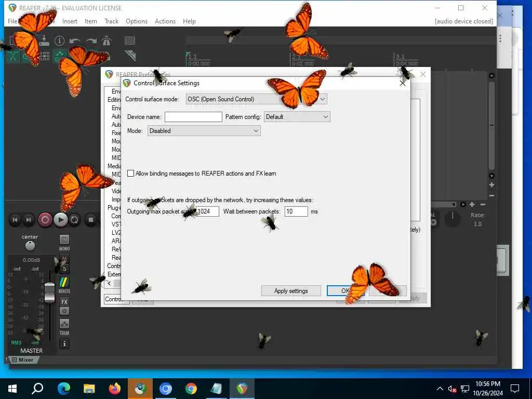The width and height of the screenshot is (532, 399).
Task: Click the master track info i button
Action: (x=64, y=344)
